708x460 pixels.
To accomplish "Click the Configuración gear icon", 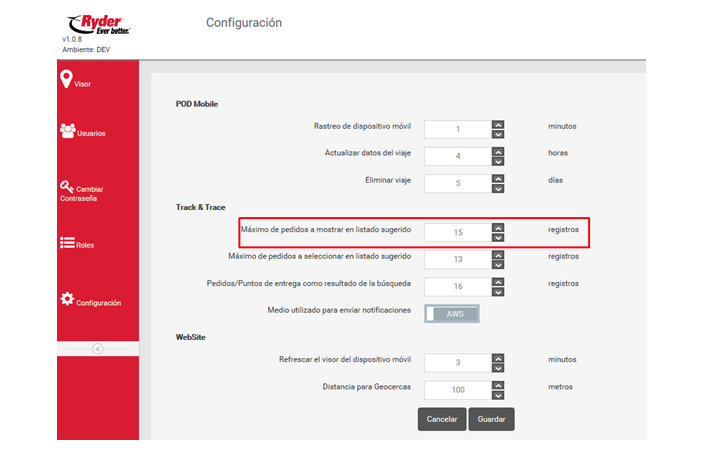I will tap(67, 299).
